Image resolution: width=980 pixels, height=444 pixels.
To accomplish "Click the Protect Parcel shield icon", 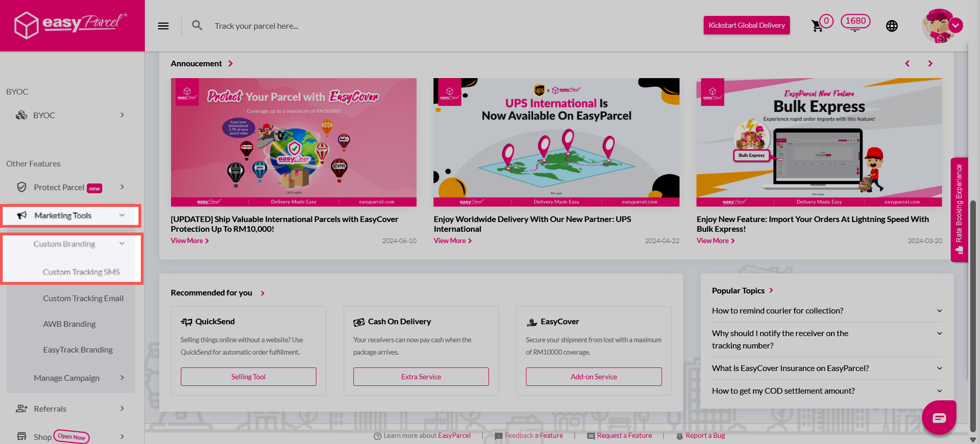I will (22, 187).
